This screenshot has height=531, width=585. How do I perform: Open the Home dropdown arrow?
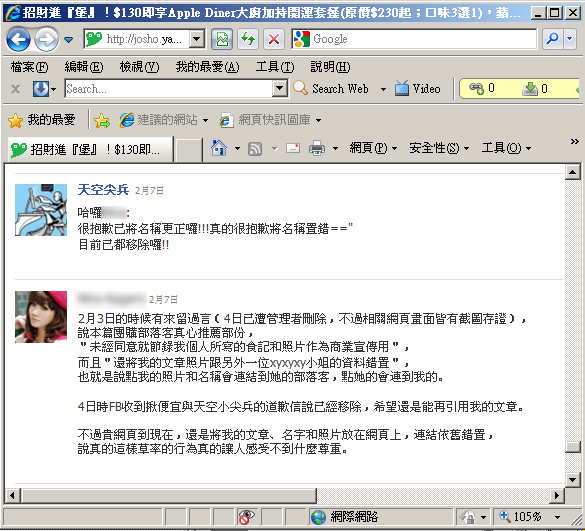click(237, 149)
